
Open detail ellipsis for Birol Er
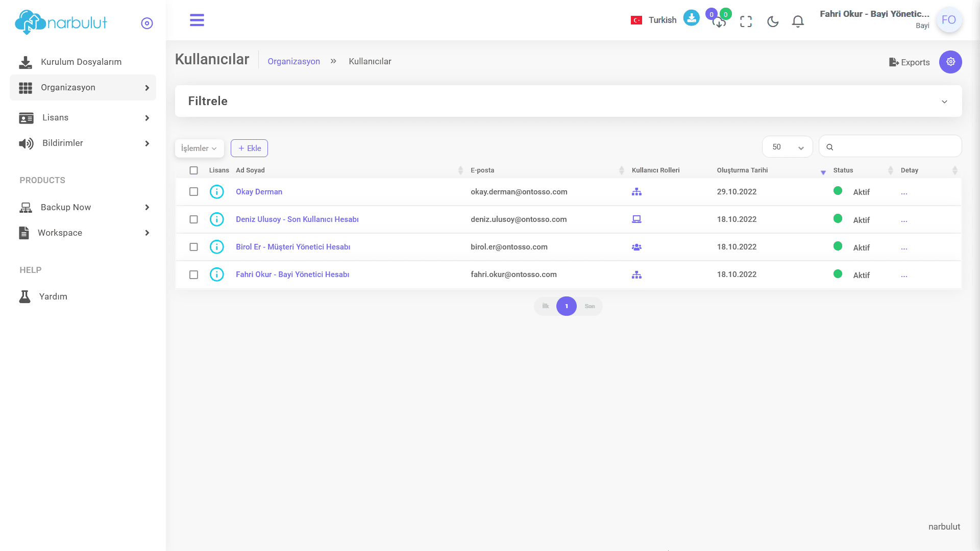[x=904, y=247]
